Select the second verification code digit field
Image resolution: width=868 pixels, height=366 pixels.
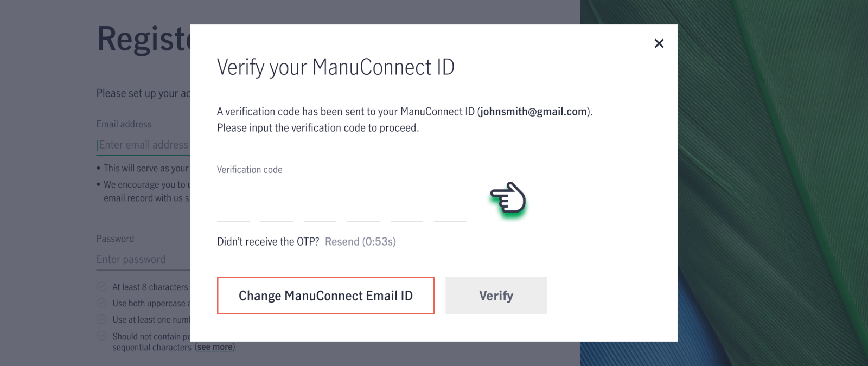tap(277, 209)
